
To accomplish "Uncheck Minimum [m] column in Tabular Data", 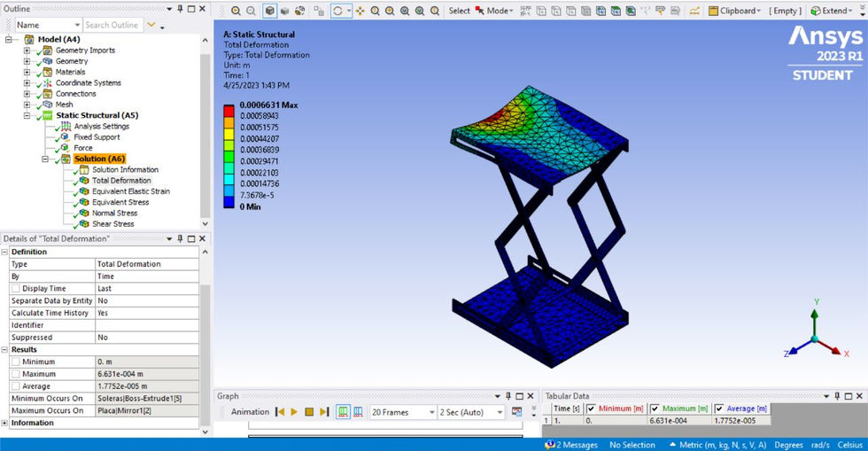I will click(591, 408).
